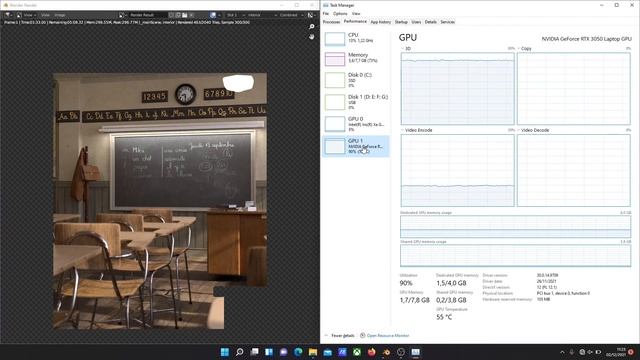Viewport: 640px width, 360px height.
Task: Open the Options menu in Task Manager
Action: pyautogui.click(x=340, y=13)
